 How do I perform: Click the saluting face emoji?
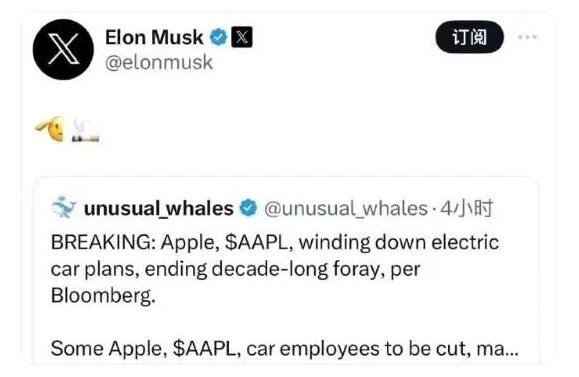pyautogui.click(x=51, y=129)
